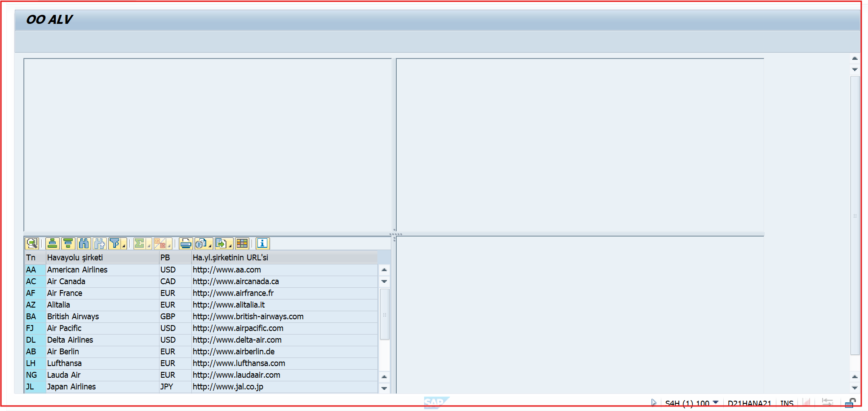Click the ALV table bottom scroll-down arrow
The image size is (868, 411).
(x=384, y=388)
